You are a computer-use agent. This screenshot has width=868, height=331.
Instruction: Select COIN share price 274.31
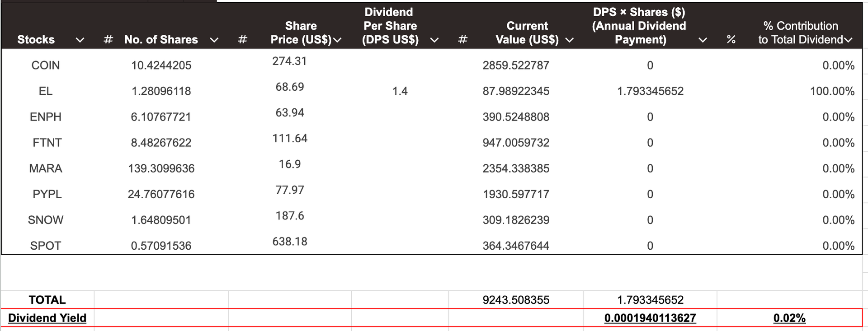pyautogui.click(x=290, y=61)
